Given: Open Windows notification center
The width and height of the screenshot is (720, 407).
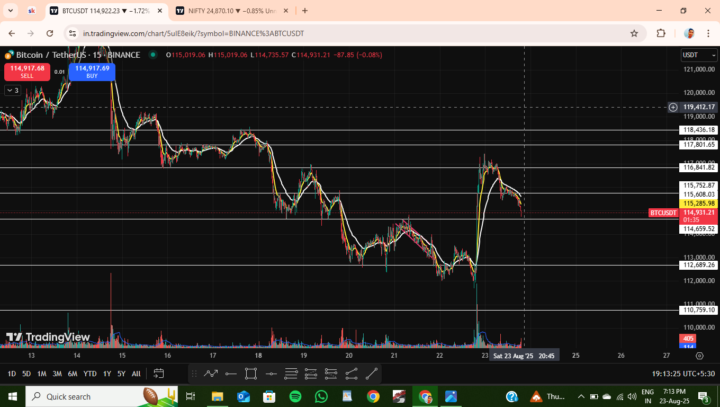Looking at the screenshot, I should pos(704,396).
